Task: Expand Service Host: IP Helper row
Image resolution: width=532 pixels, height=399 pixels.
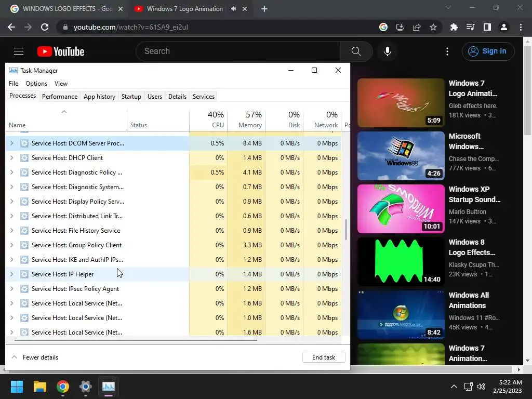Action: coord(12,274)
